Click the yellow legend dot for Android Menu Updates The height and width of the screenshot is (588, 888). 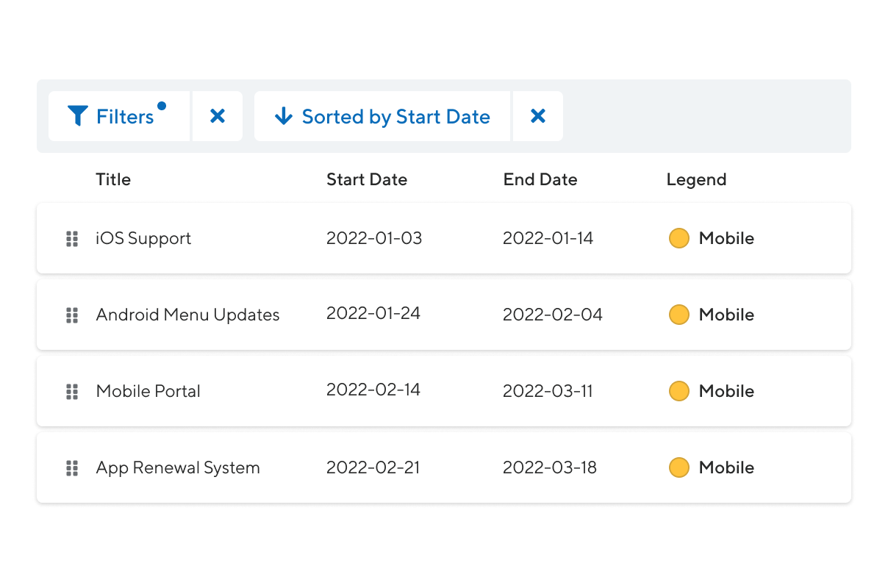[x=679, y=315]
